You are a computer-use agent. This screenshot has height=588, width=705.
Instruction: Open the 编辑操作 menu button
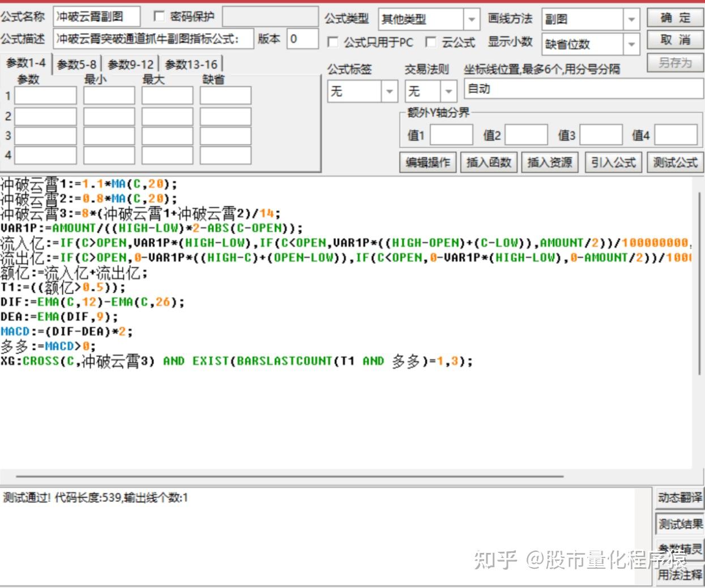point(428,162)
